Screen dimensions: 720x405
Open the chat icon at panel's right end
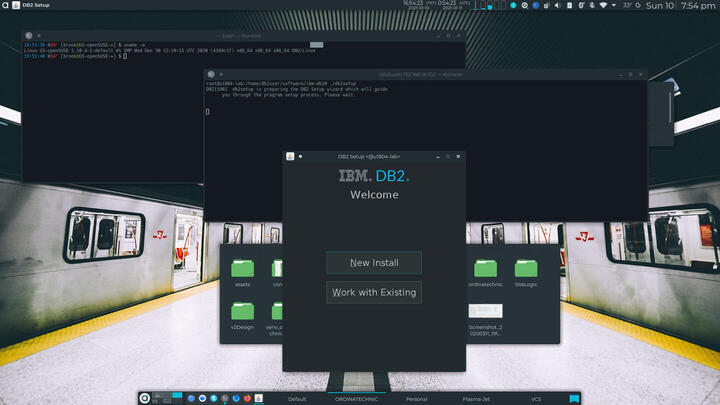tap(574, 399)
